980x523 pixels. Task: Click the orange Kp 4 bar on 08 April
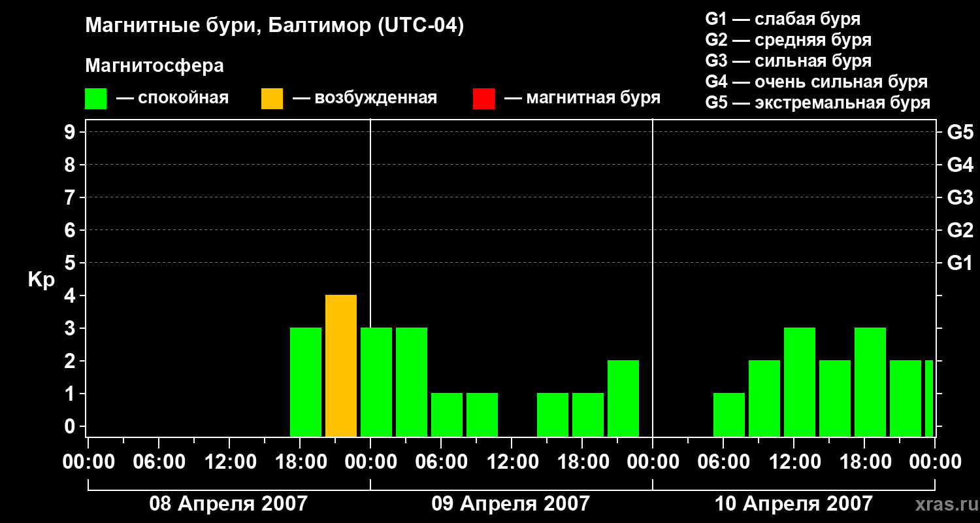(x=341, y=365)
